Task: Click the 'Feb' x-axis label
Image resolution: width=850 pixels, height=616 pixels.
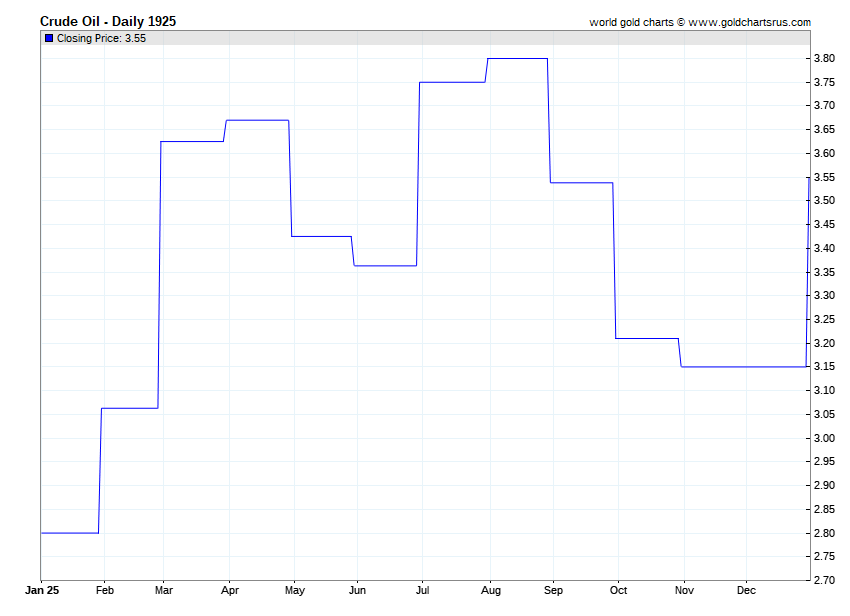Action: (x=105, y=590)
